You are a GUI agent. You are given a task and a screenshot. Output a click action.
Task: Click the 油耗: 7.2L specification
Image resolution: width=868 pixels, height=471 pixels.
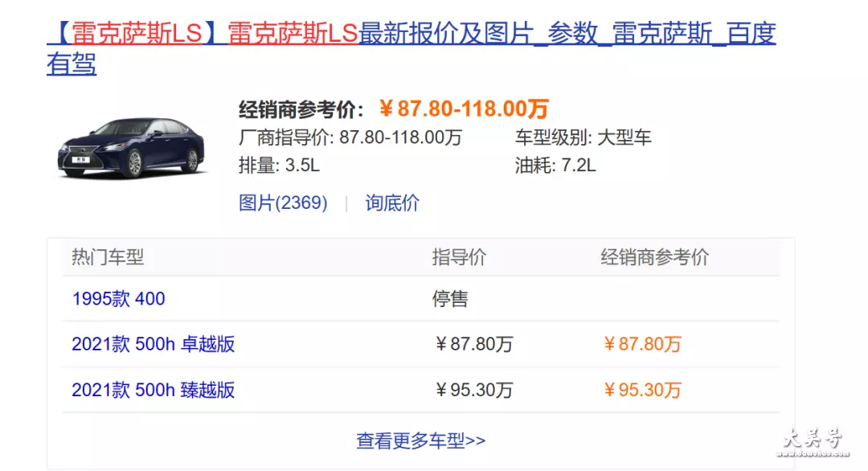555,166
